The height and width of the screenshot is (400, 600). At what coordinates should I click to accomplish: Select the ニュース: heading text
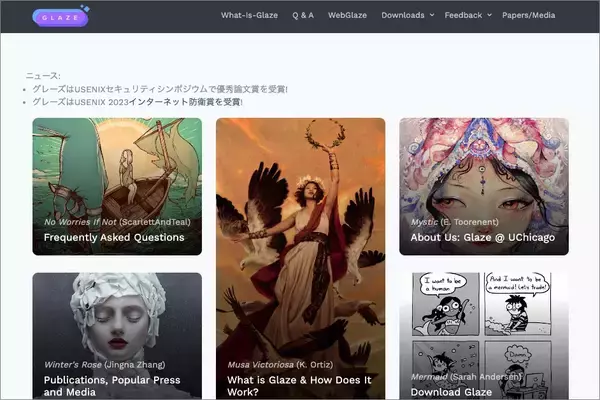(x=43, y=76)
